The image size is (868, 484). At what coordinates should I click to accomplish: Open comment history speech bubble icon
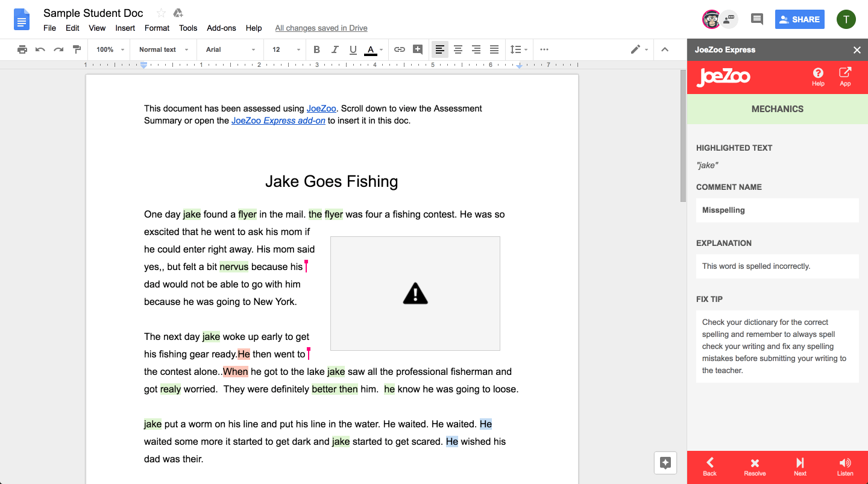[x=756, y=19]
